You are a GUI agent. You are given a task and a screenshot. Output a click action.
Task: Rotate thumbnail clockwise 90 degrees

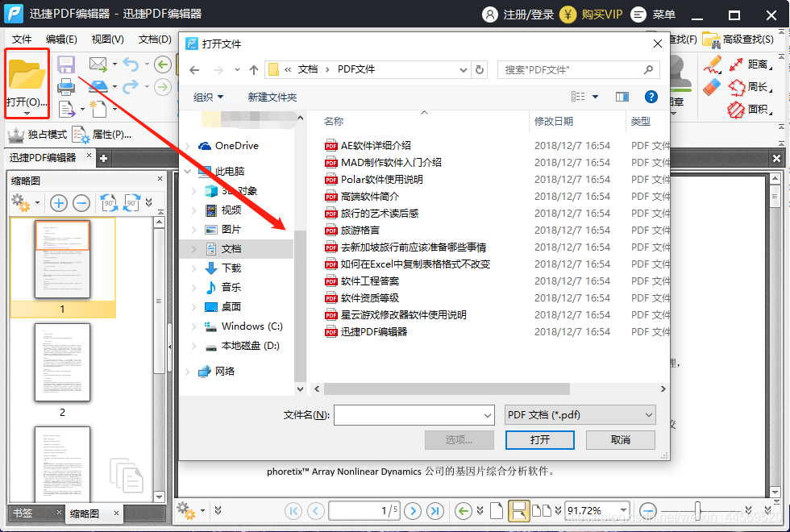[132, 202]
